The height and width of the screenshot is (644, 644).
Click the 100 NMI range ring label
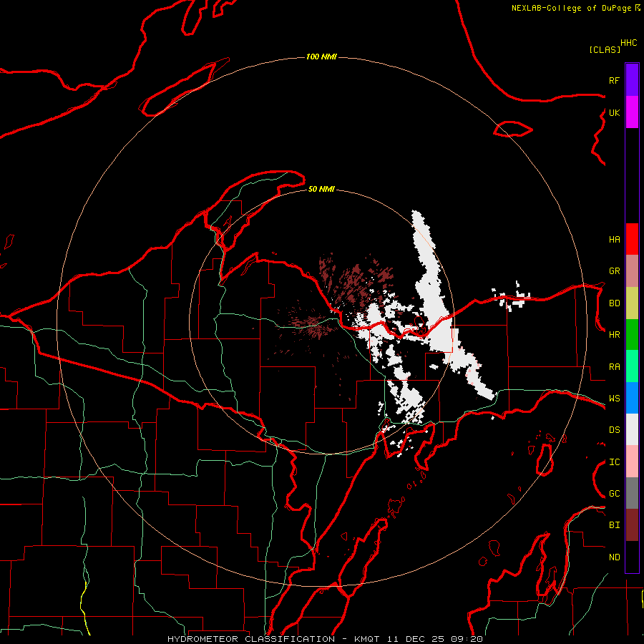click(321, 57)
